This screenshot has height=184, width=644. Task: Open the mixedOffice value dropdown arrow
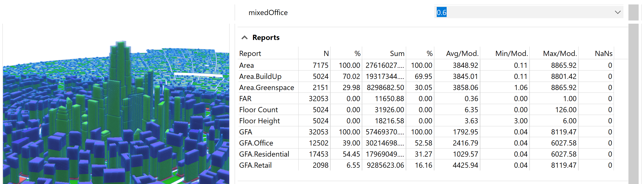click(x=618, y=12)
